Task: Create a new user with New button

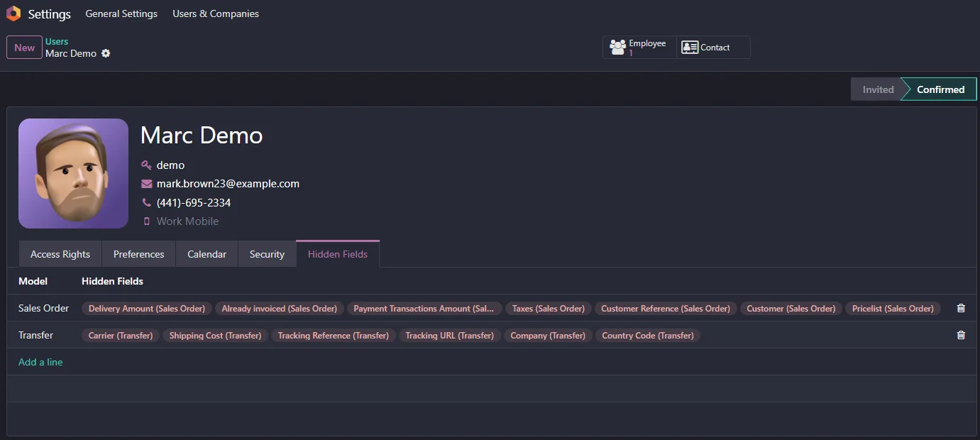Action: coord(24,48)
